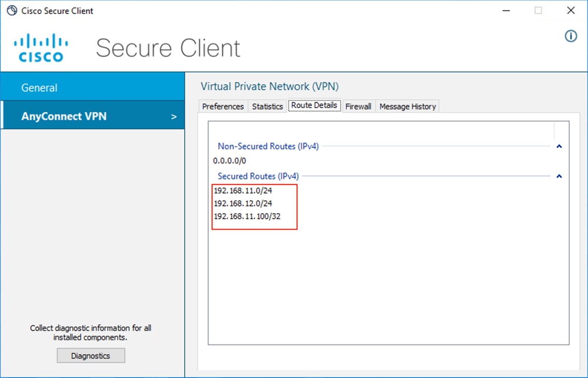Select AnyConnect VPN in the sidebar
588x378 pixels.
point(92,116)
